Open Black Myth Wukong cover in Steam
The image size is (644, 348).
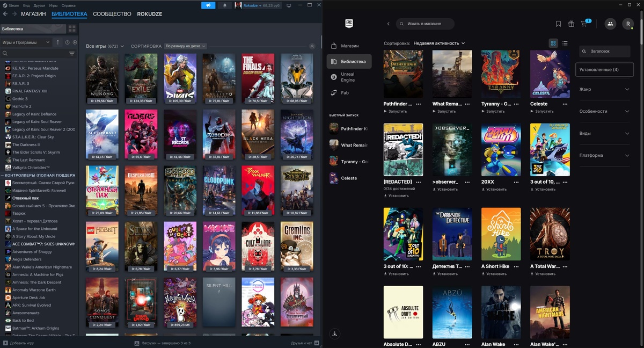click(x=102, y=79)
